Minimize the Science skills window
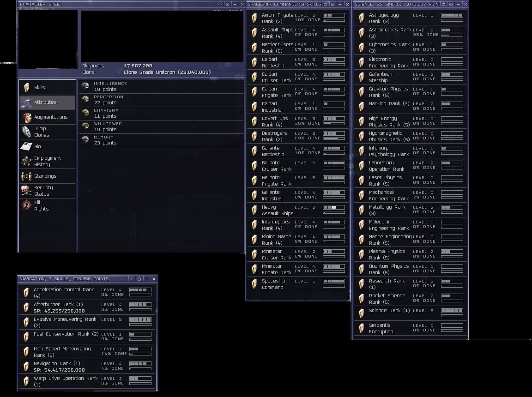Viewport: 532px width, 397px height. tap(459, 4)
